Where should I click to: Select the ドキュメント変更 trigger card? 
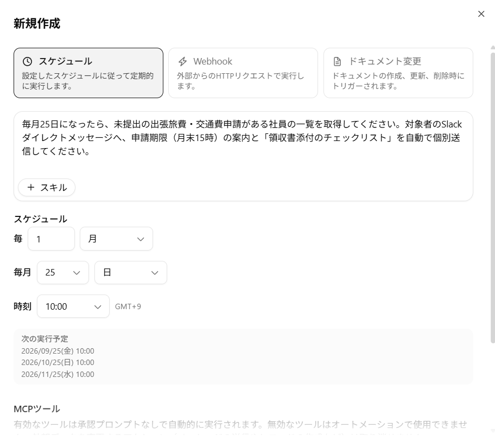[398, 73]
